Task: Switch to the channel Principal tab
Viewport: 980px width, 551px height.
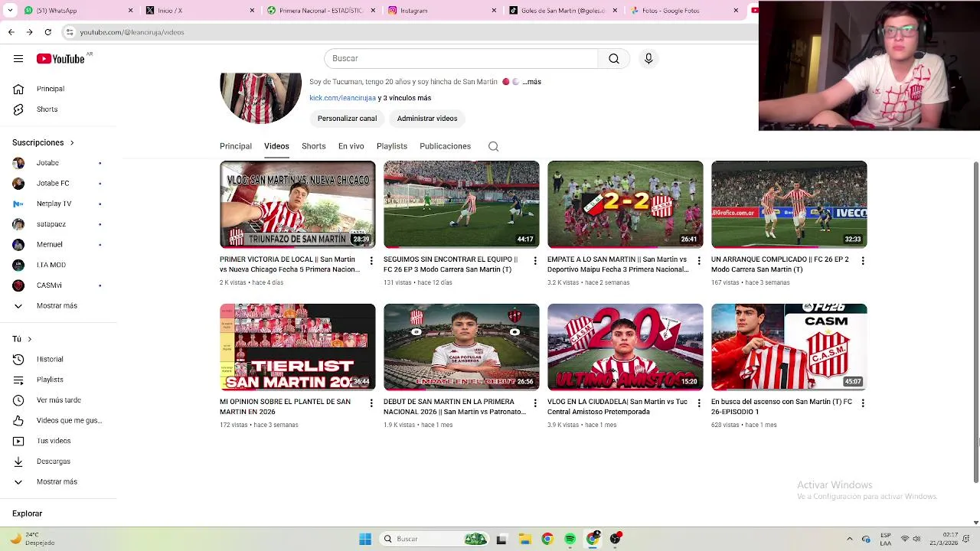Action: pyautogui.click(x=236, y=146)
